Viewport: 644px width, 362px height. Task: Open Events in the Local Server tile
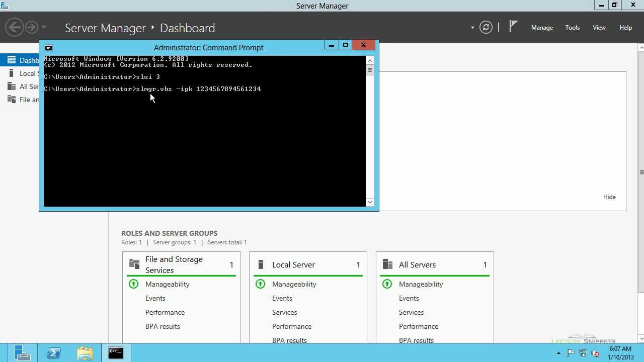(x=282, y=298)
